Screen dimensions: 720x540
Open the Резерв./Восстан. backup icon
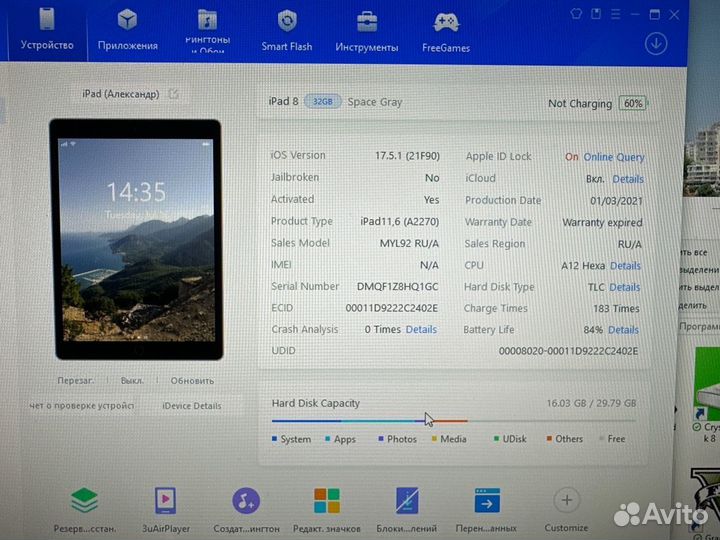84,500
